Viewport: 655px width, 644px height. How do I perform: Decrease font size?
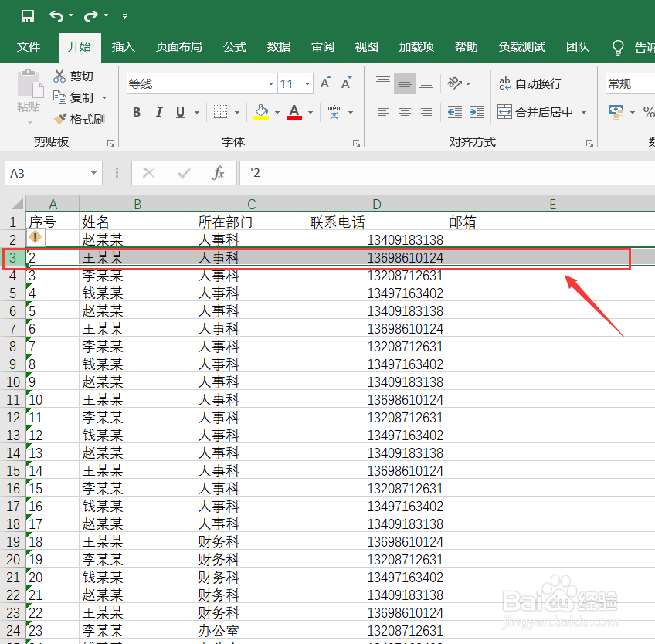(x=346, y=83)
